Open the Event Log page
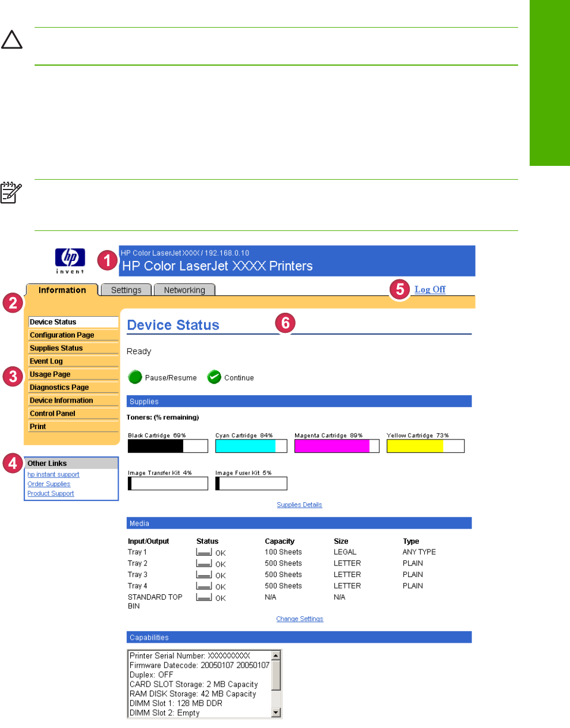 (73, 361)
